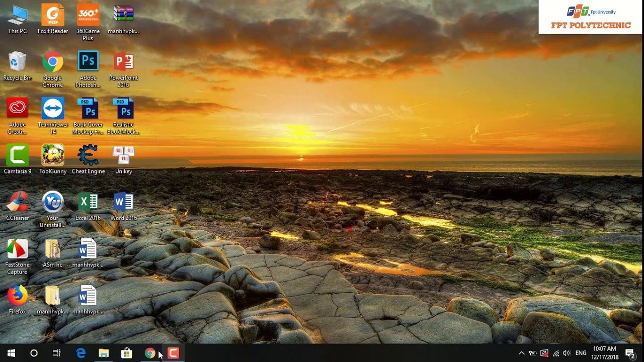
Task: Select the manhhvpk folder icon
Action: point(53,300)
